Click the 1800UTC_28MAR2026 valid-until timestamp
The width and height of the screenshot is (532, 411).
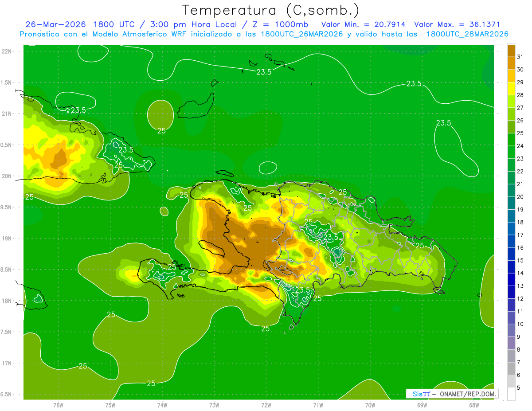click(x=467, y=34)
